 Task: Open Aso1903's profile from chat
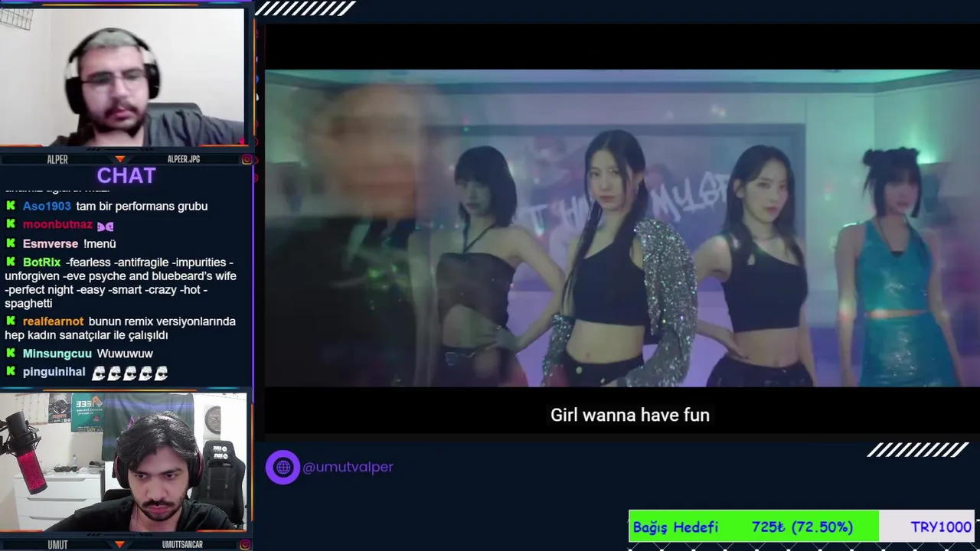click(47, 206)
